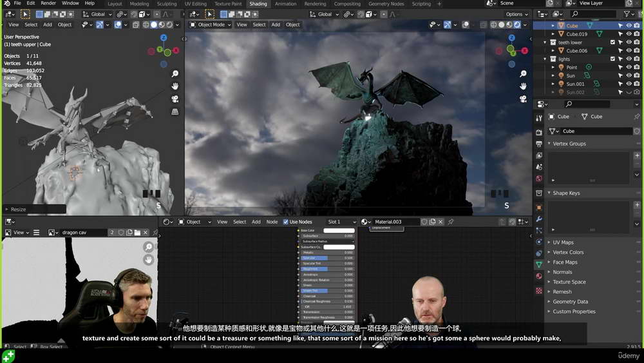Open Options dropdown in right viewport
Viewport: 644px width, 363px height.
(516, 14)
